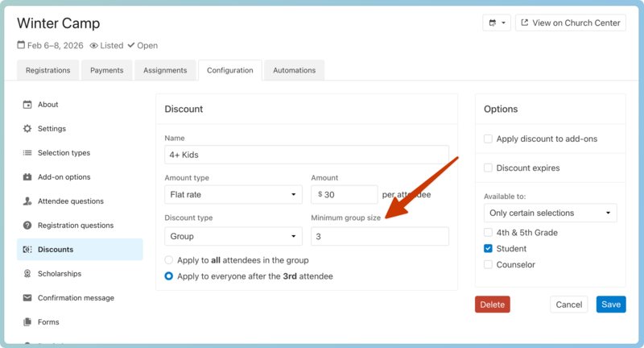Click the Add-on options icon
Screen dimensions: 644x348
(27, 177)
